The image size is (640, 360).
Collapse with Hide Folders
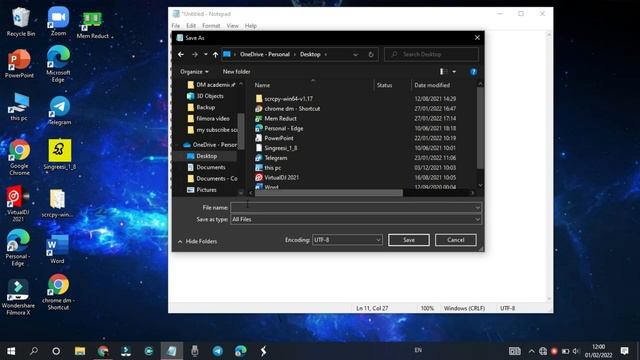click(x=198, y=242)
